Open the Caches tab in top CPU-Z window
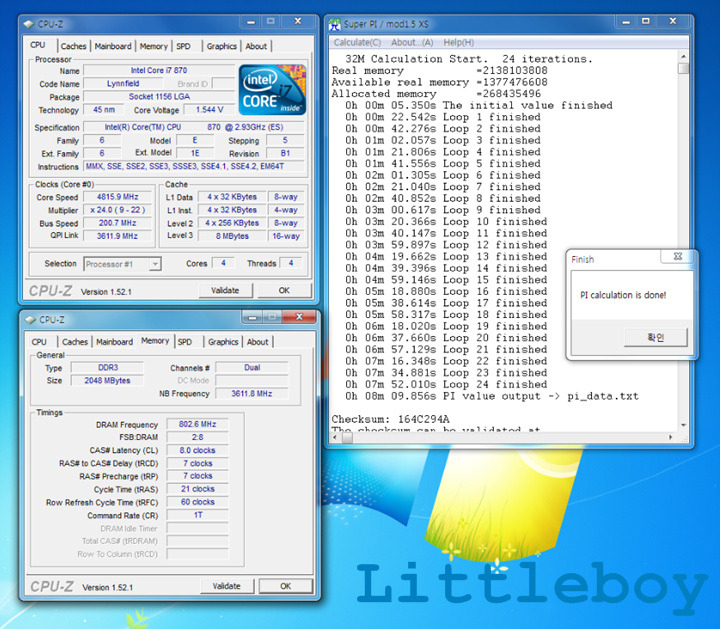 (73, 46)
